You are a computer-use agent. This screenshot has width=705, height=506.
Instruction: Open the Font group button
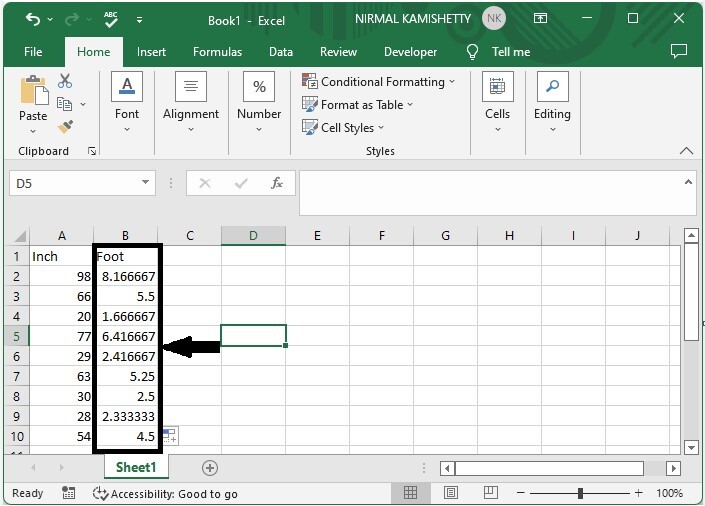point(127,102)
